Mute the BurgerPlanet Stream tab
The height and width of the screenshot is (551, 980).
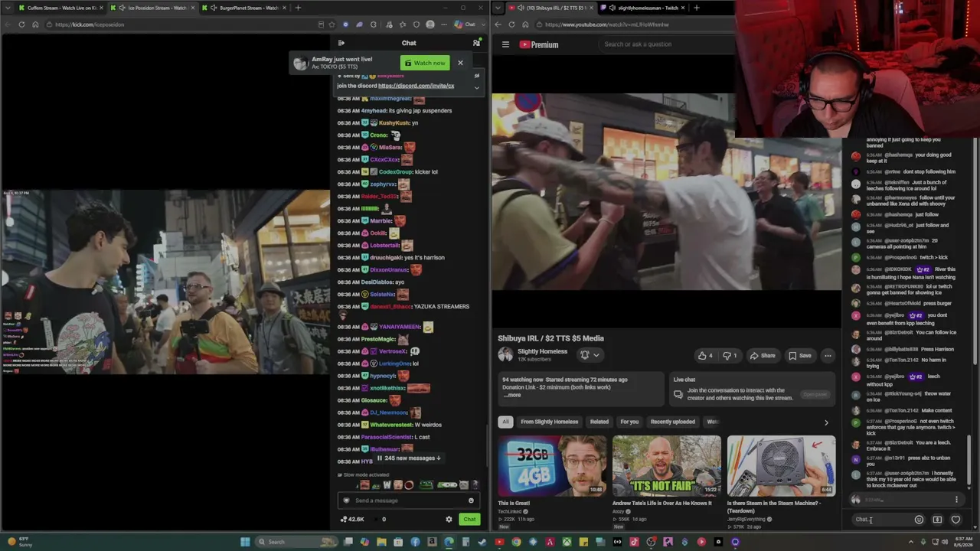(x=214, y=8)
